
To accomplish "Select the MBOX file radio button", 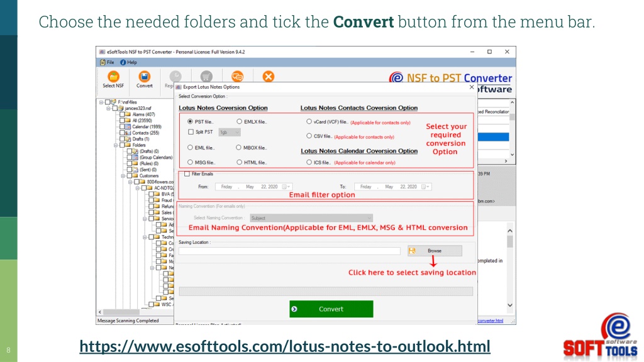I will (238, 147).
